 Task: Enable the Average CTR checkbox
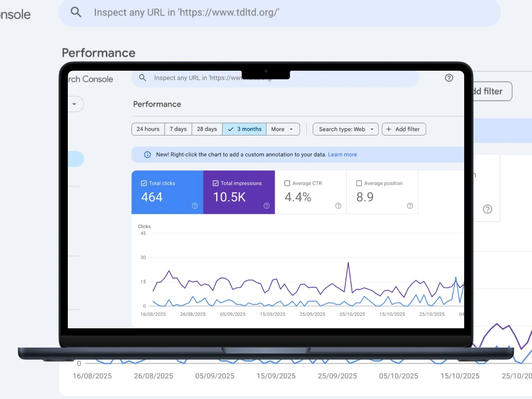point(287,183)
